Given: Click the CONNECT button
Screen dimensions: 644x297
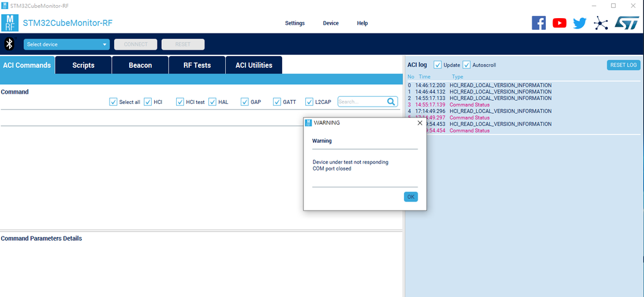Looking at the screenshot, I should [136, 45].
